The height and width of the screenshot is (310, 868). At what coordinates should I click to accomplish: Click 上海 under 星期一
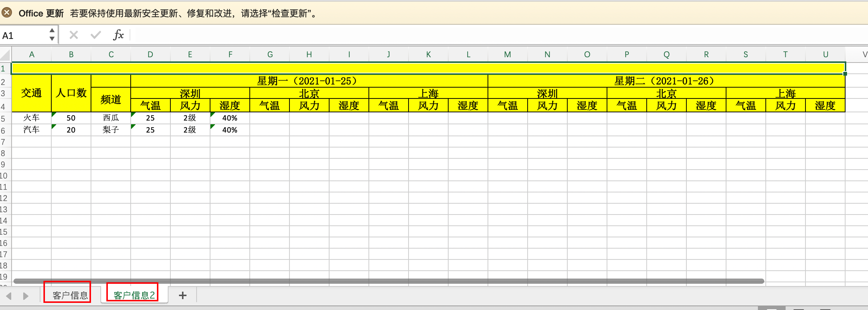point(428,93)
